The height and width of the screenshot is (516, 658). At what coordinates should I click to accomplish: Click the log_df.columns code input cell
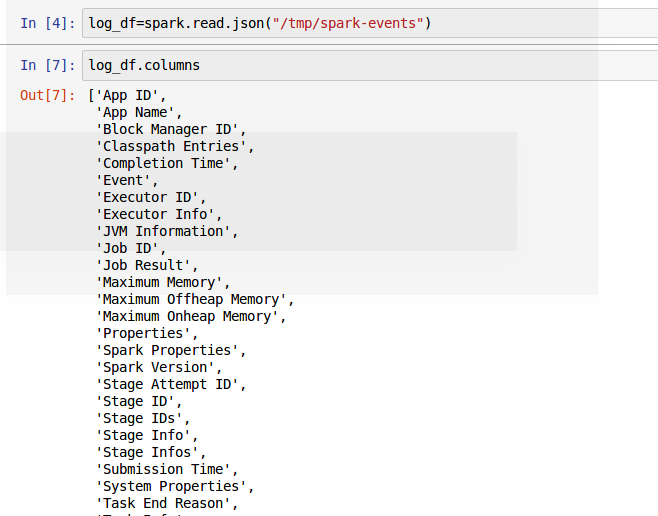(370, 65)
